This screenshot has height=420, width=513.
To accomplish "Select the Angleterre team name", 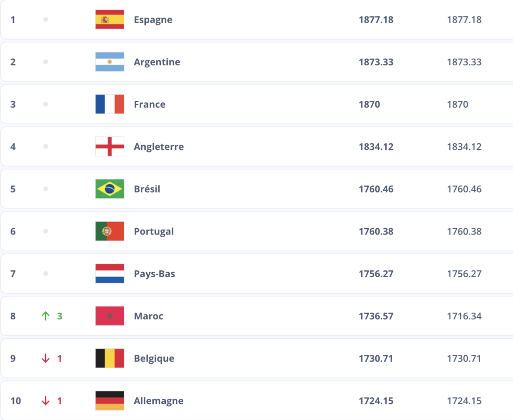I will click(x=159, y=147).
